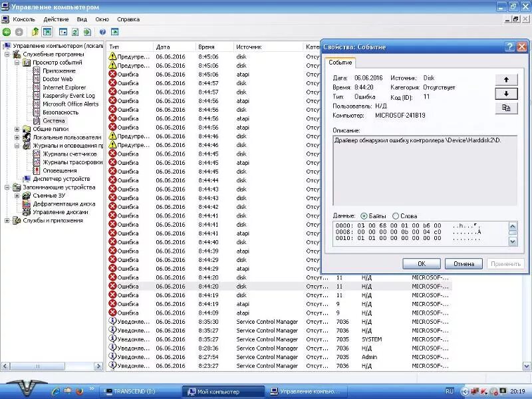Image resolution: width=532 pixels, height=399 pixels.
Task: Open the Действие menu
Action: [x=56, y=19]
